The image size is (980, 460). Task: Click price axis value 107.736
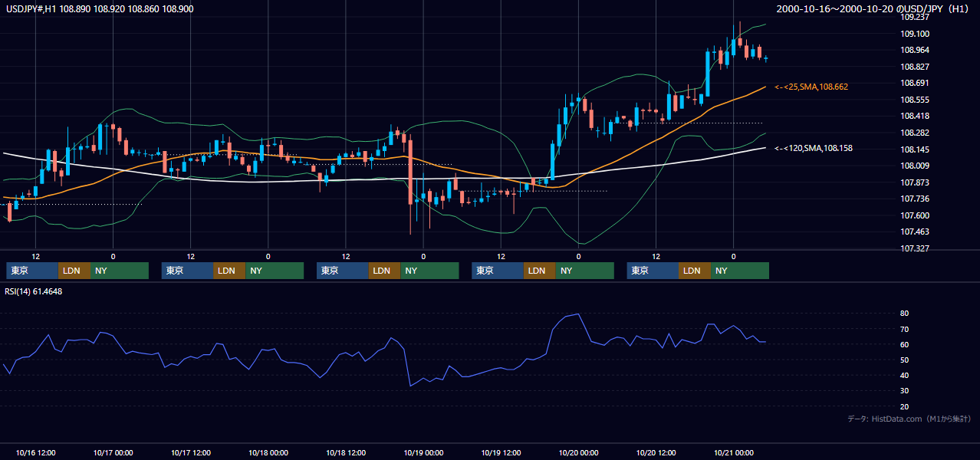pyautogui.click(x=916, y=199)
